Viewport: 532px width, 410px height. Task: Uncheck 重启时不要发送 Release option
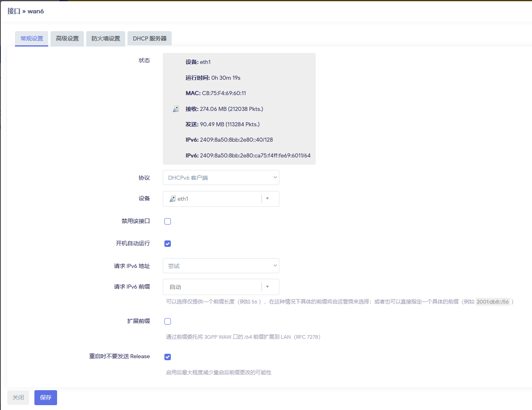[x=168, y=357]
